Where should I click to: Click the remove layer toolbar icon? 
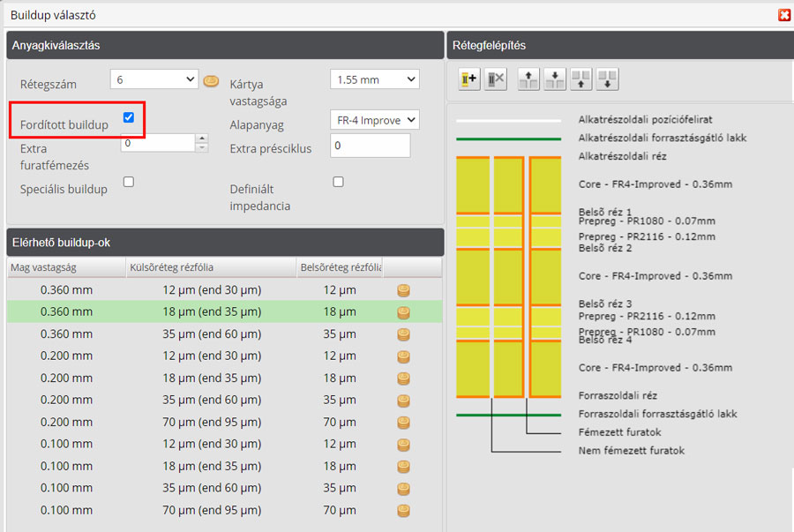pyautogui.click(x=496, y=79)
